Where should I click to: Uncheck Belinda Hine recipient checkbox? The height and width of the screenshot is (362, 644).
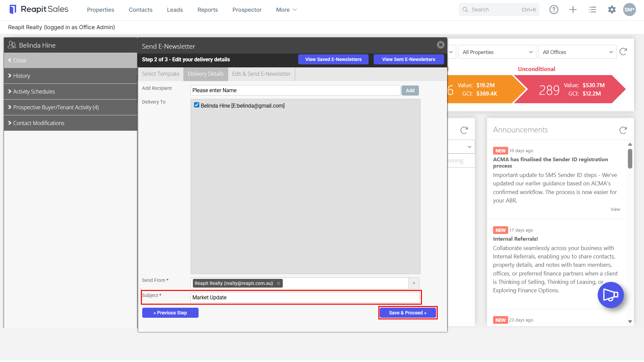tap(197, 105)
